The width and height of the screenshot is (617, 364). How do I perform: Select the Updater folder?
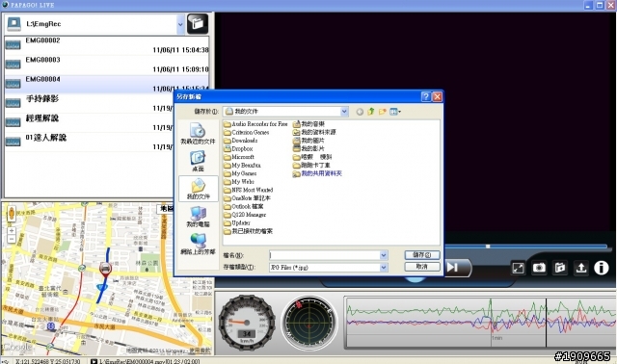point(237,222)
